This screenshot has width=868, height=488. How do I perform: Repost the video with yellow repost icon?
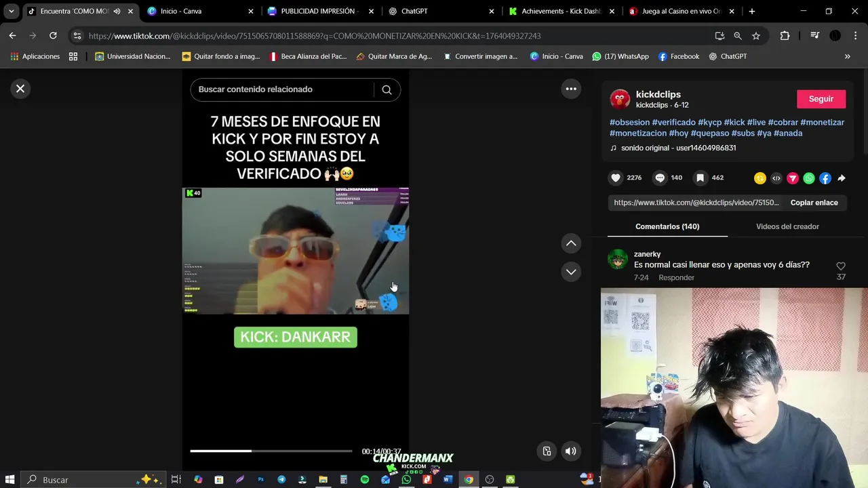760,178
